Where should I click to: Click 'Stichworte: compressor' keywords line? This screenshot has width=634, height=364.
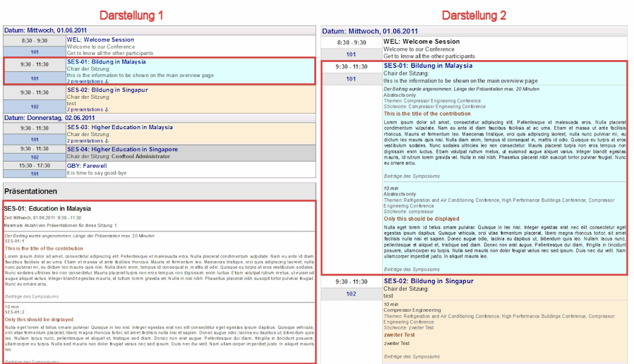click(x=408, y=212)
